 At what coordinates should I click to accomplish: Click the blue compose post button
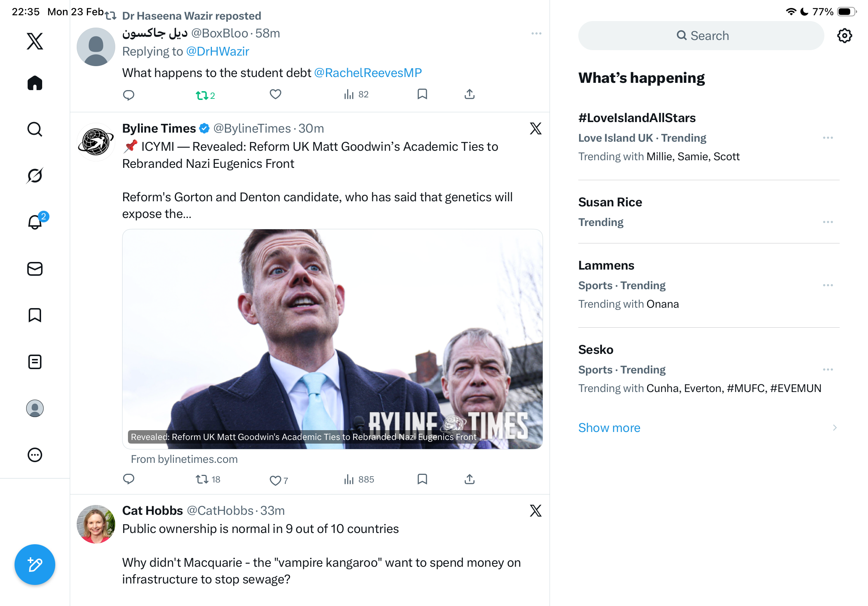(x=35, y=565)
